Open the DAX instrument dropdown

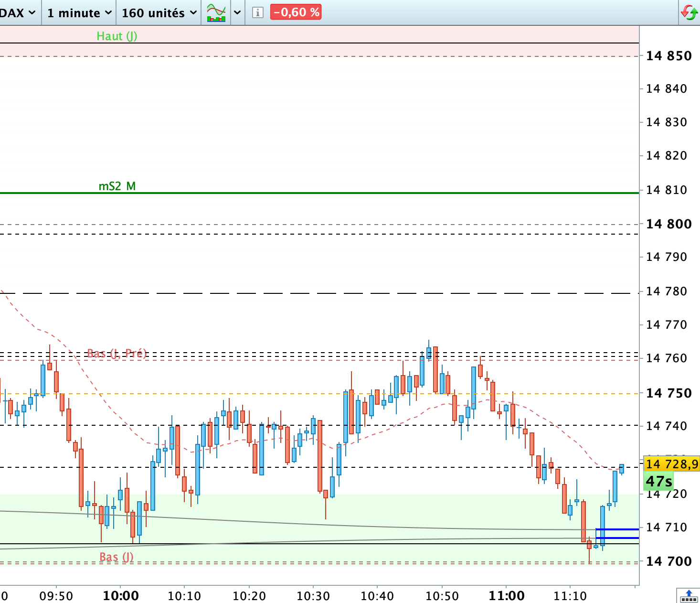coord(18,13)
